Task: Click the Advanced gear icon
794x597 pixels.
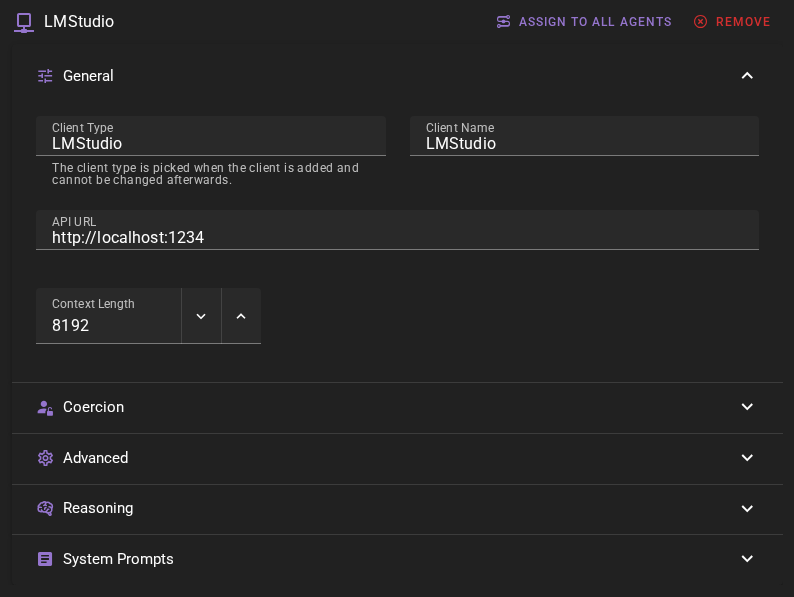Action: tap(45, 458)
